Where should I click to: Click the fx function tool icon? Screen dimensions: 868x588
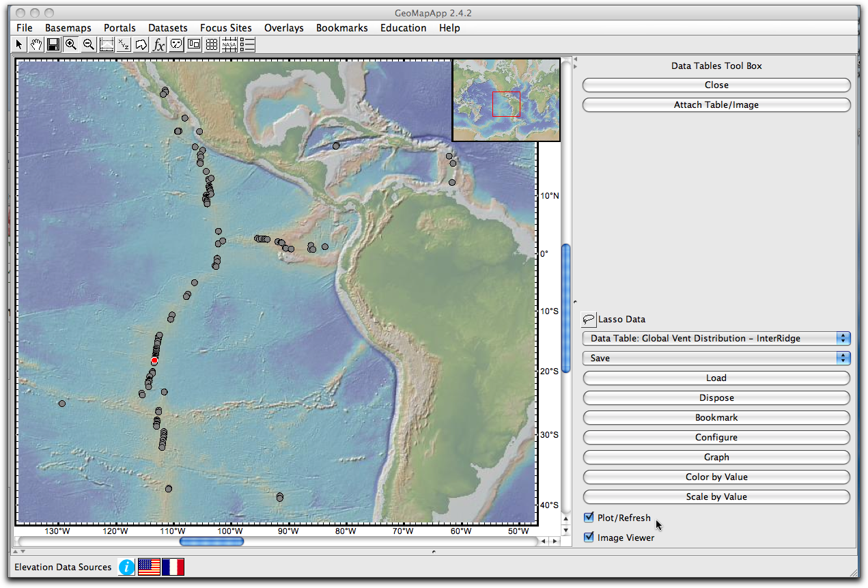point(158,44)
